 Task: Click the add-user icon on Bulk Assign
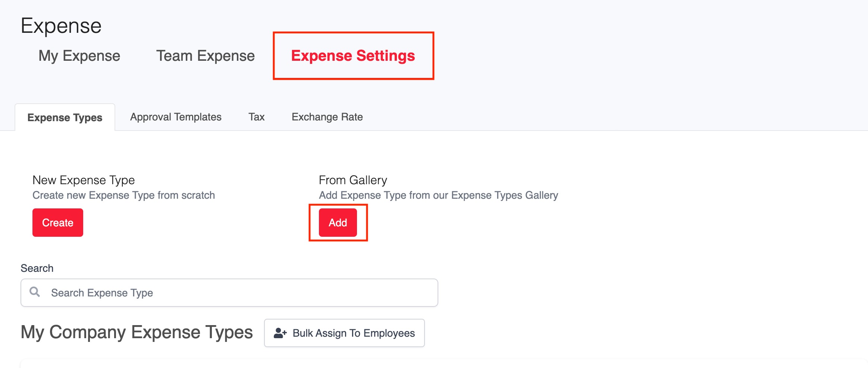click(280, 333)
